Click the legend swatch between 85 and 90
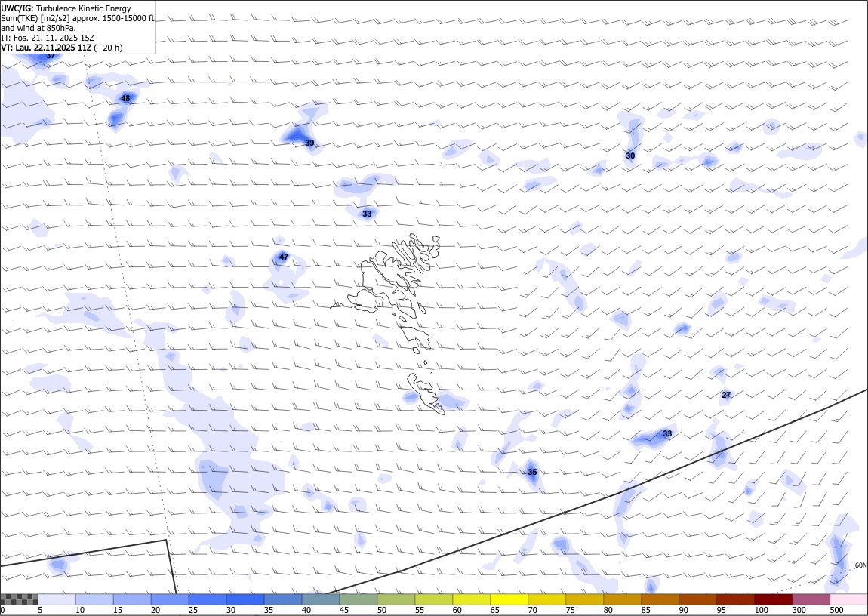Image resolution: width=868 pixels, height=616 pixels. tap(660, 599)
